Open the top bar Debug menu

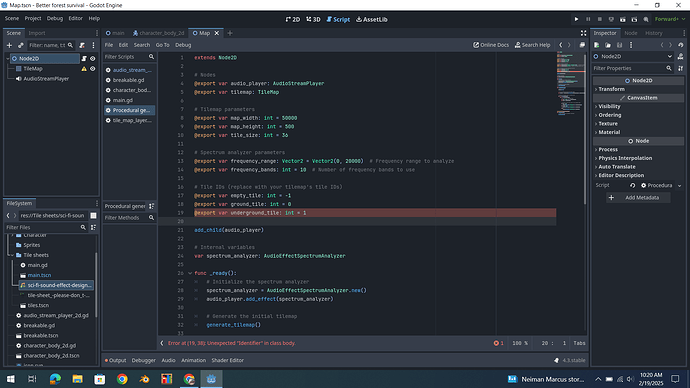[55, 18]
